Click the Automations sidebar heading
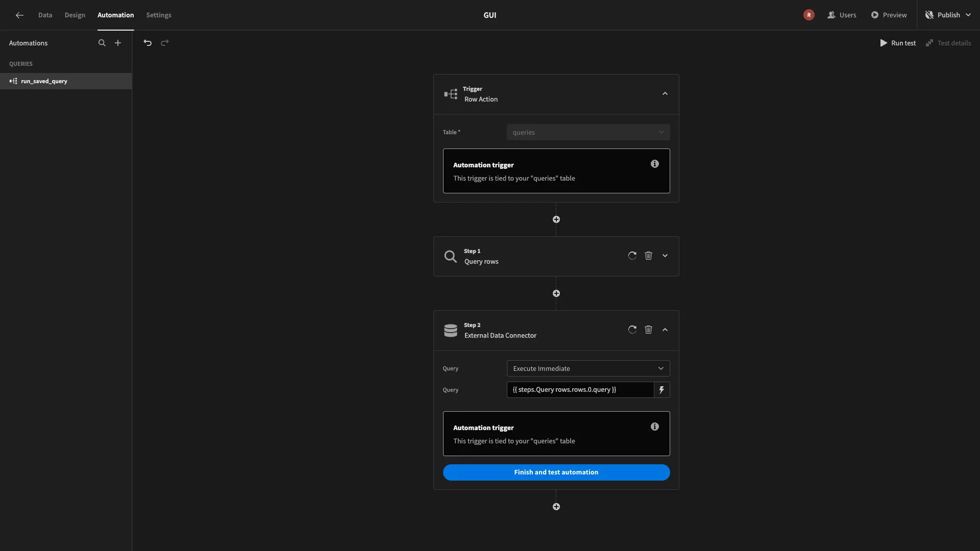 (28, 43)
